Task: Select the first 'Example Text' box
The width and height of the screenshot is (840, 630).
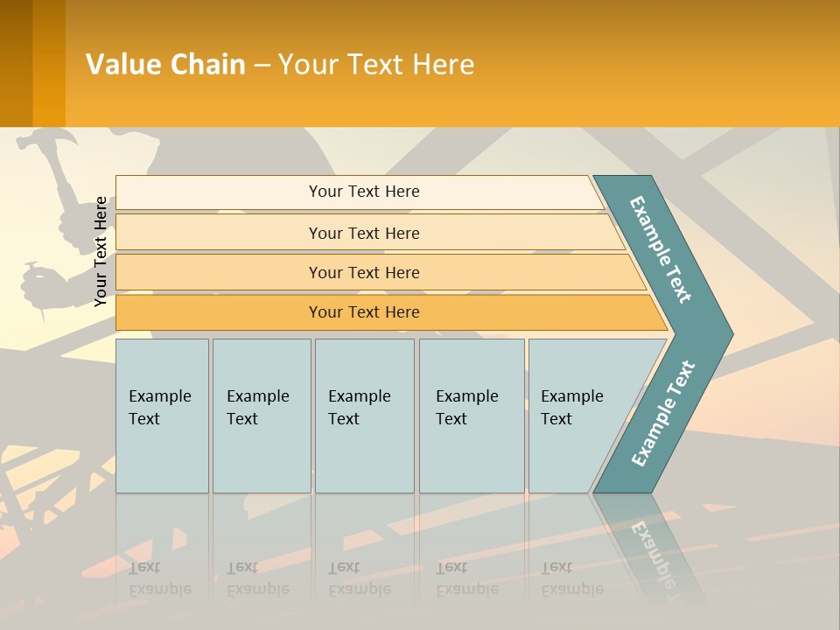Action: point(163,416)
